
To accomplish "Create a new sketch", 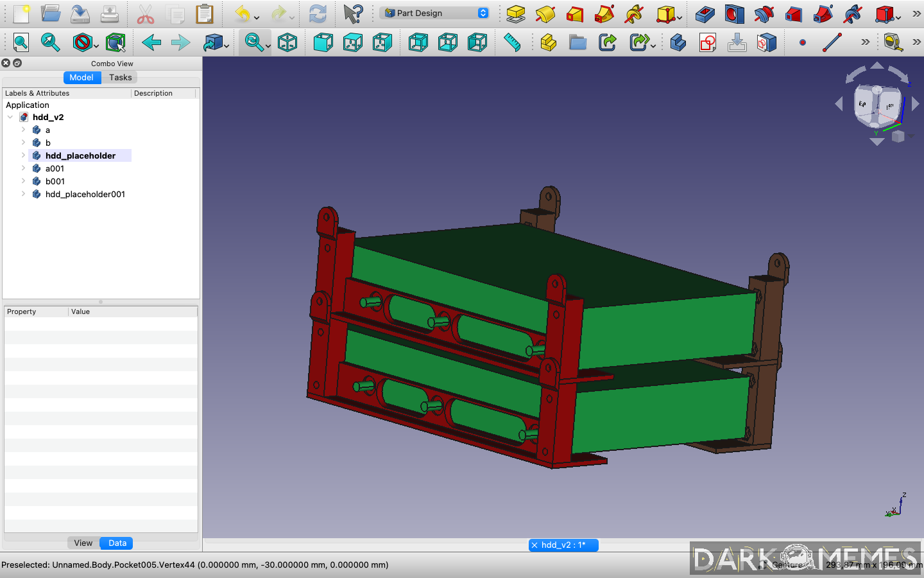I will pyautogui.click(x=708, y=43).
